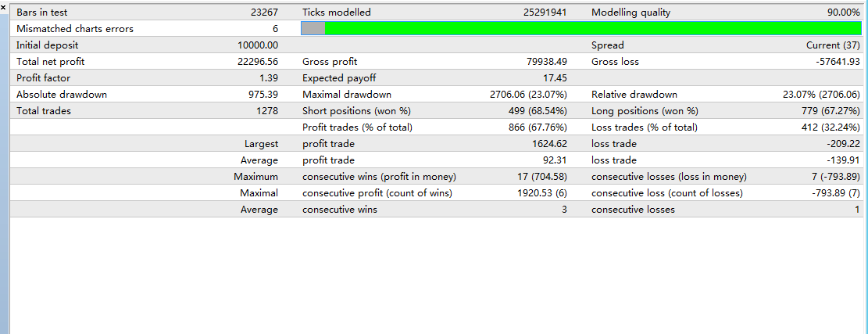Select the Expected payoff label
868x334 pixels.
[339, 79]
